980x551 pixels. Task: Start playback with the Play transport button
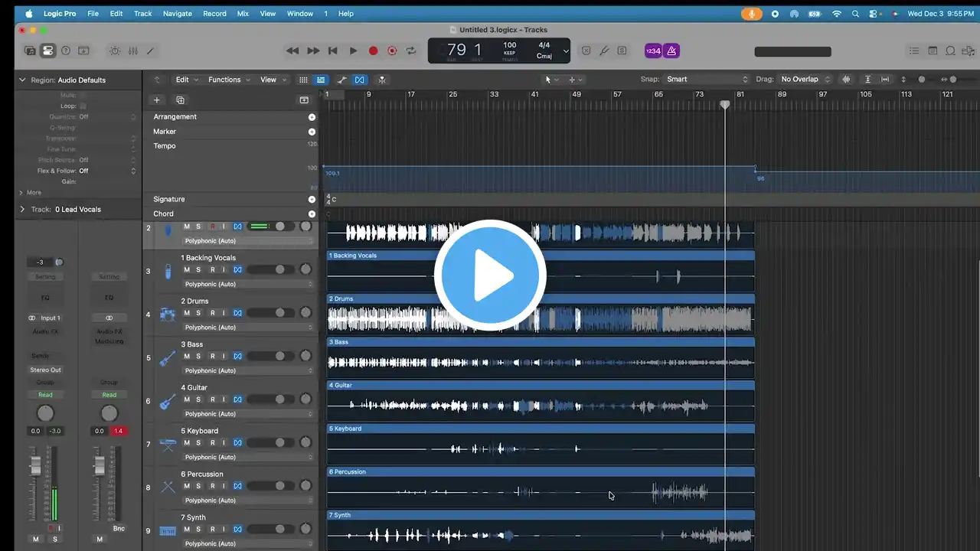coord(353,51)
